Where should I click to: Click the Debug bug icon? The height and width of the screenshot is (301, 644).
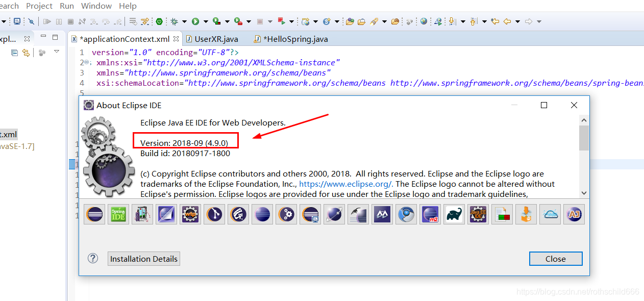[174, 21]
